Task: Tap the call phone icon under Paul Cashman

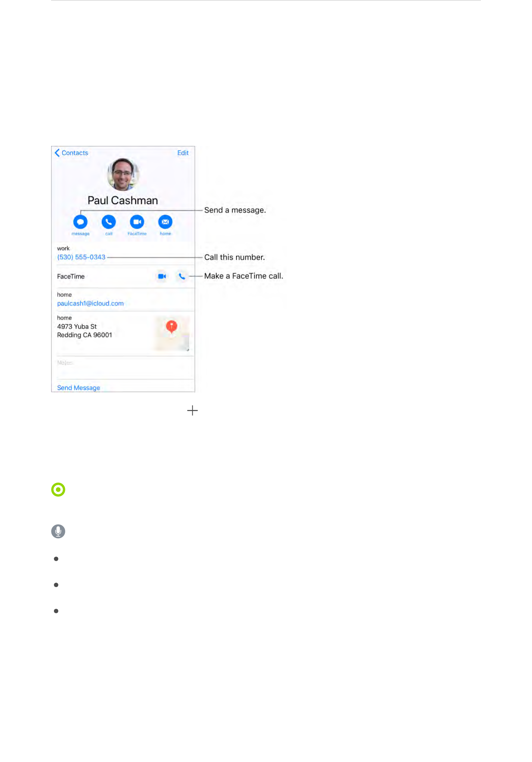Action: [109, 222]
